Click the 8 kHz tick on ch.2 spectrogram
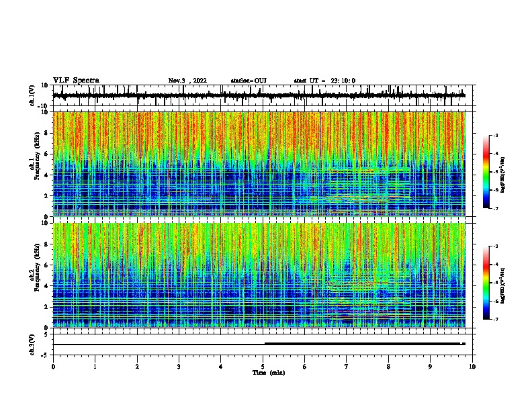This screenshot has width=532, height=411. (46, 244)
